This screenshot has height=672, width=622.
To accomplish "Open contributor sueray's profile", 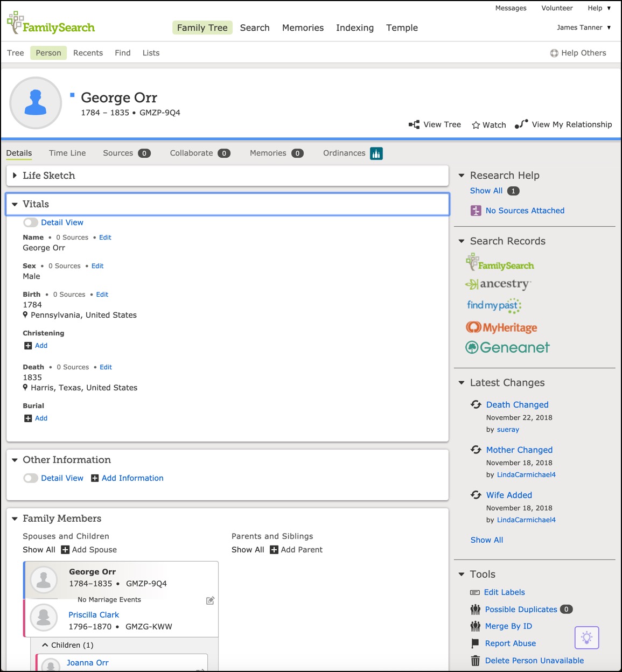I will point(508,430).
